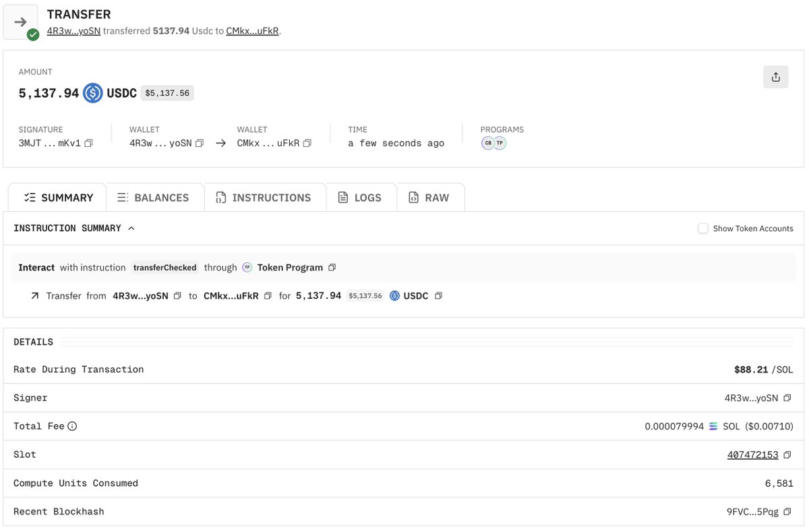Click the CB program badge
809x532 pixels.
tap(488, 143)
